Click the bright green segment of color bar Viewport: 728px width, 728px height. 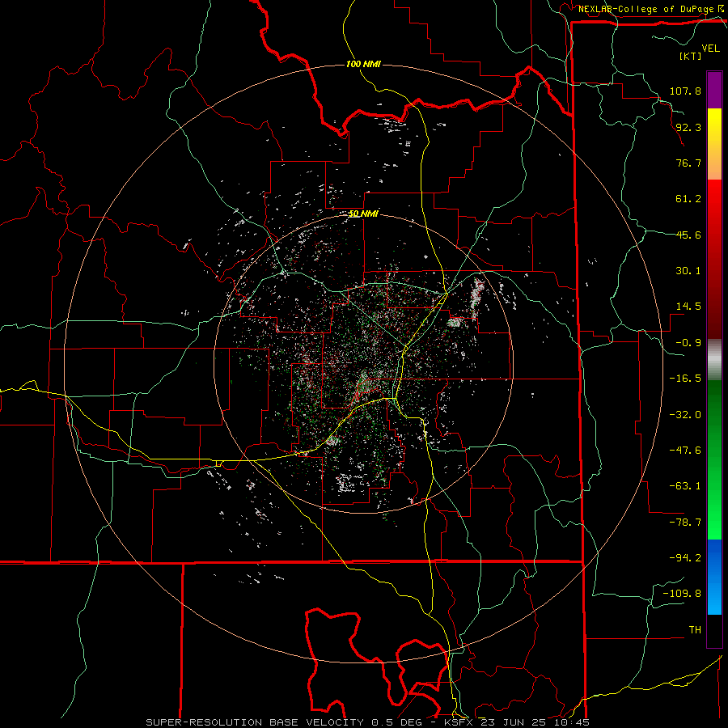(x=714, y=459)
